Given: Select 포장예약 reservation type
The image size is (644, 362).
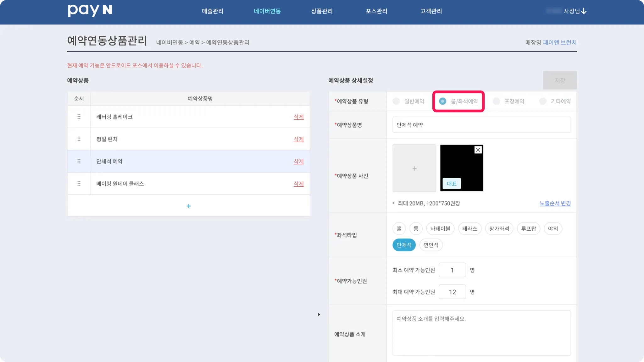Looking at the screenshot, I should coord(496,101).
